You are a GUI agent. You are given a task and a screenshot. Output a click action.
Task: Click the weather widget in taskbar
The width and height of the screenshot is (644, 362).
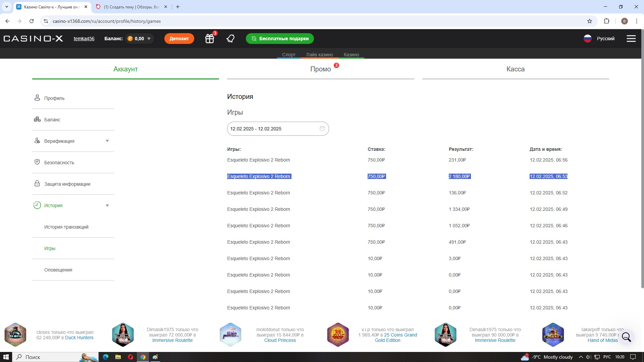547,357
